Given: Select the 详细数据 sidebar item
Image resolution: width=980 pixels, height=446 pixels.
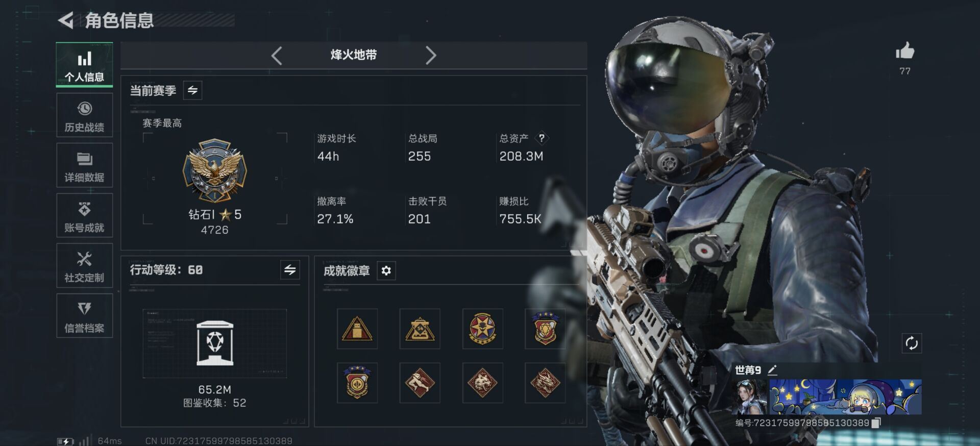Looking at the screenshot, I should [x=84, y=165].
